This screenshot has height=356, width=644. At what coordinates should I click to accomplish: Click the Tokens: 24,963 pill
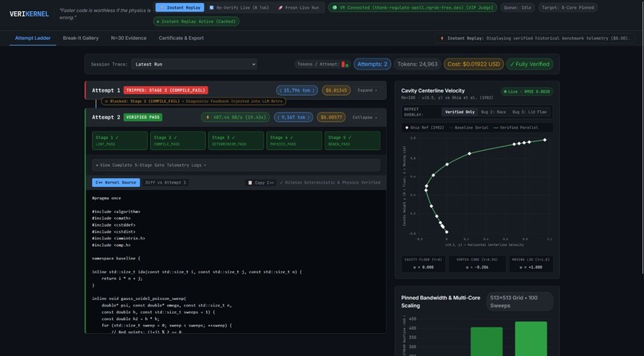[417, 64]
